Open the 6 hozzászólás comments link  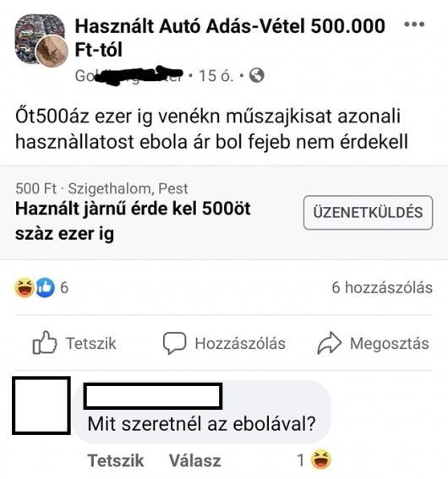click(382, 287)
